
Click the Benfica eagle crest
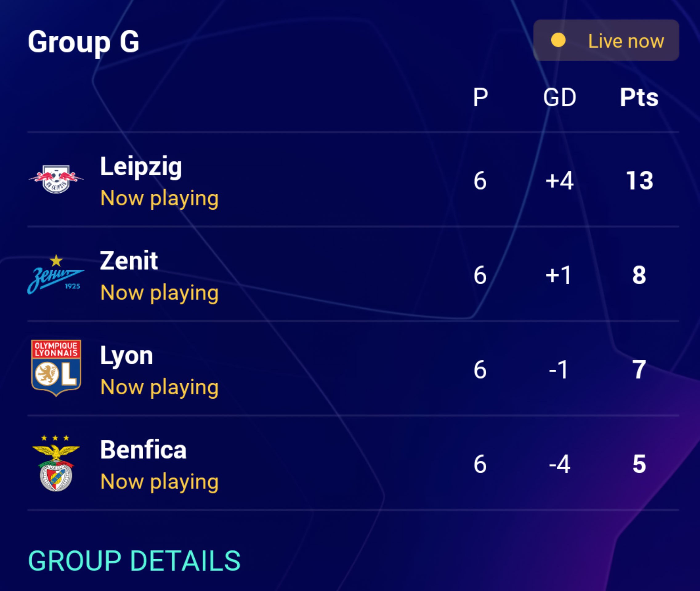56,463
